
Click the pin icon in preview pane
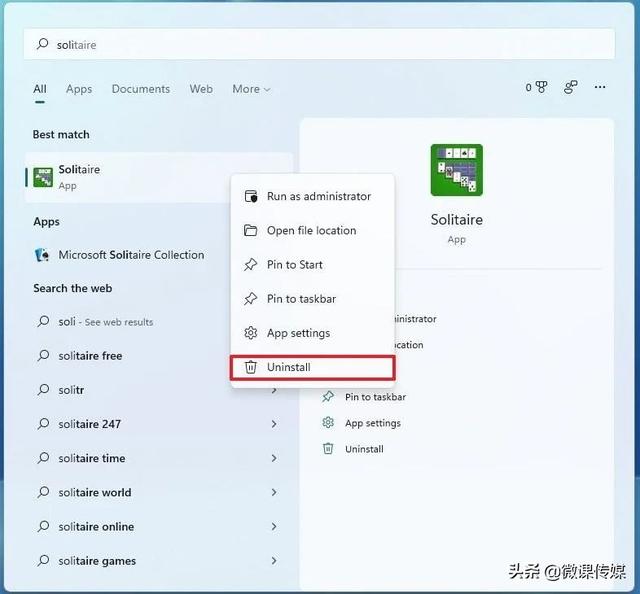click(x=328, y=396)
